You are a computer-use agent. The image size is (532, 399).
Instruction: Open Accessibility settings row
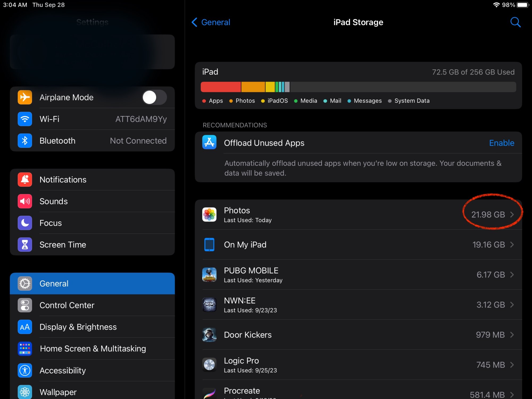tap(92, 370)
